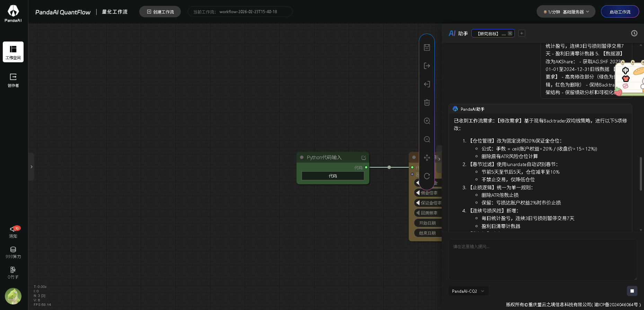Zoom out on the workflow canvas
Screen dimensions: 644x310
pyautogui.click(x=427, y=139)
